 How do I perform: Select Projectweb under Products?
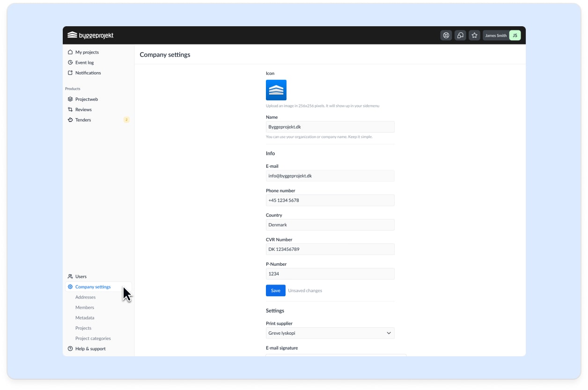[x=86, y=99]
